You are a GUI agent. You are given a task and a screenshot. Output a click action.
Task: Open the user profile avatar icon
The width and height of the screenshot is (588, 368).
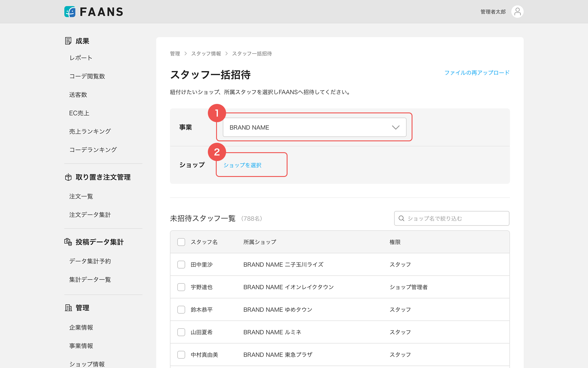(x=517, y=12)
